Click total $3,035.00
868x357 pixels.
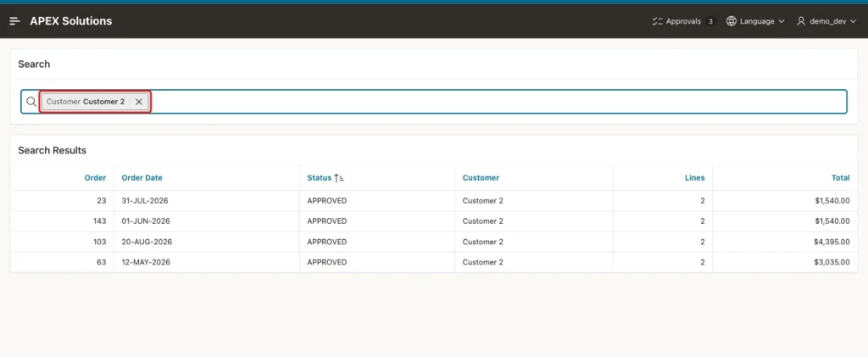[832, 262]
